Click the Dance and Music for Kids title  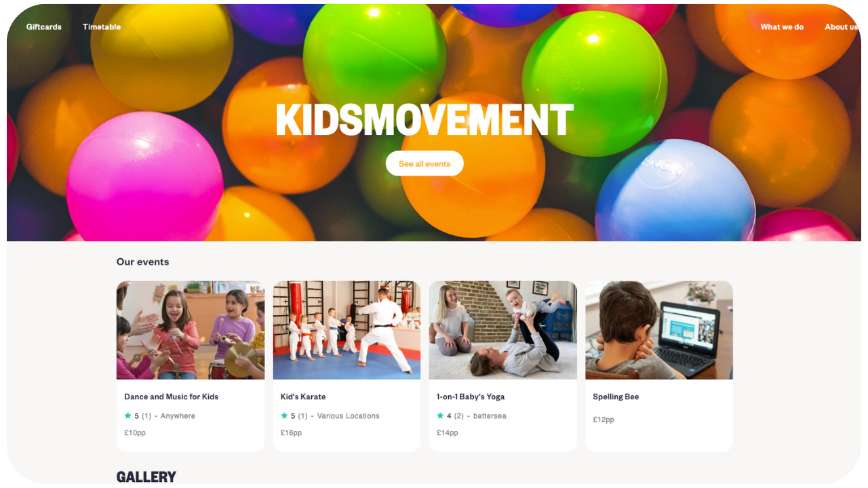click(x=172, y=396)
